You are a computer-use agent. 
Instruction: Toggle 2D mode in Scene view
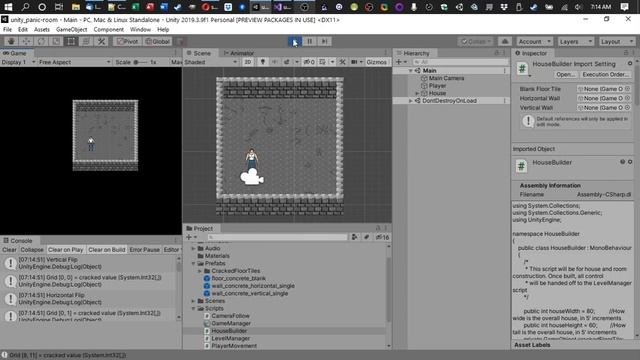pyautogui.click(x=247, y=62)
